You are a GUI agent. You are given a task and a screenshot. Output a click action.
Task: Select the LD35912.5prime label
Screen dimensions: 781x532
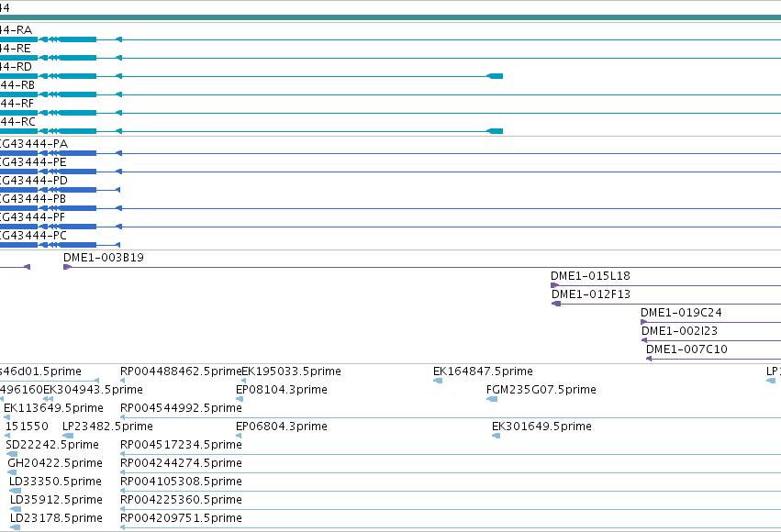click(x=56, y=500)
